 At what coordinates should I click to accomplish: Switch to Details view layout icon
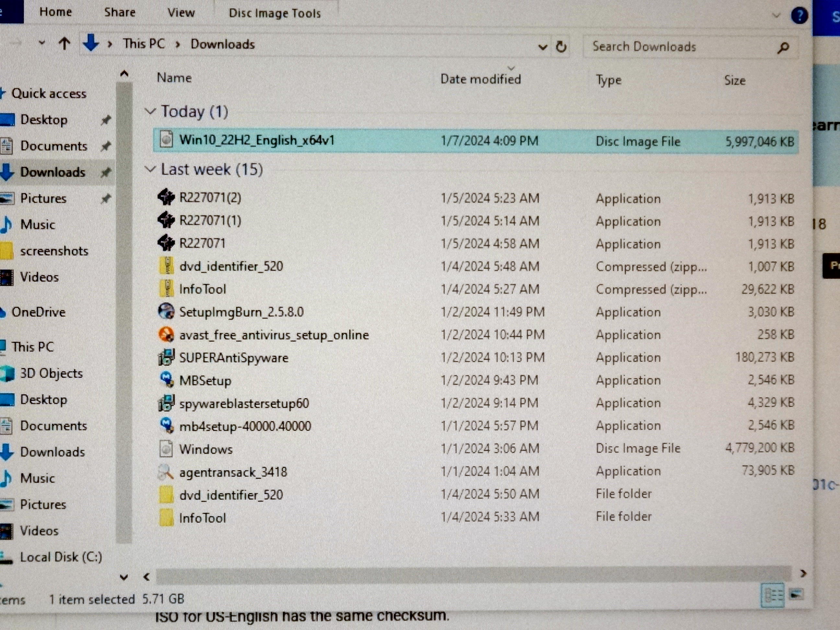[772, 595]
